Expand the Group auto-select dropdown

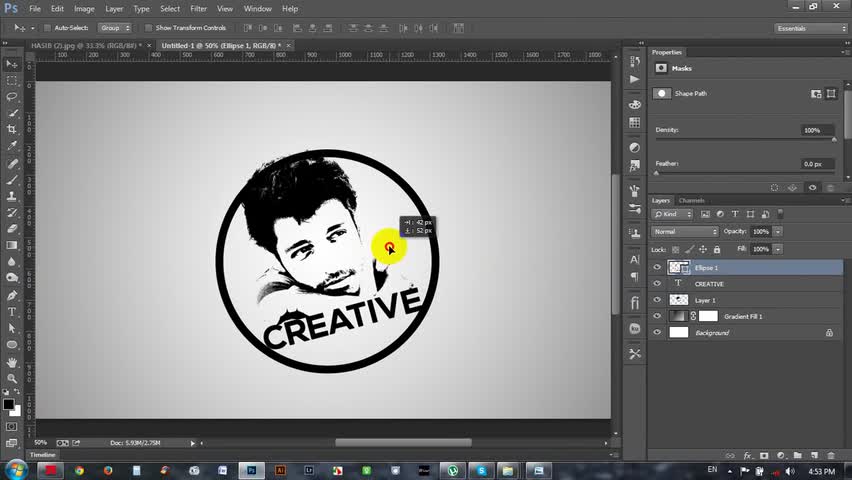pos(115,28)
